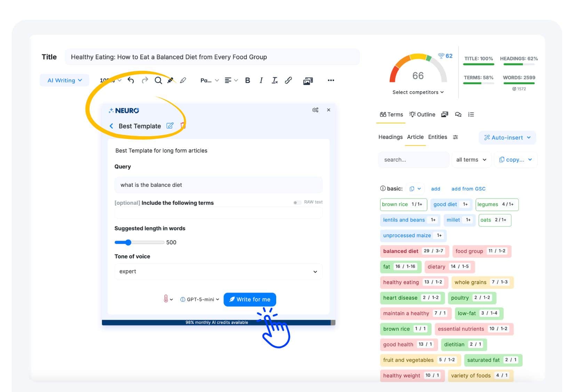
Task: Click the essential nutrients term tag
Action: click(474, 329)
